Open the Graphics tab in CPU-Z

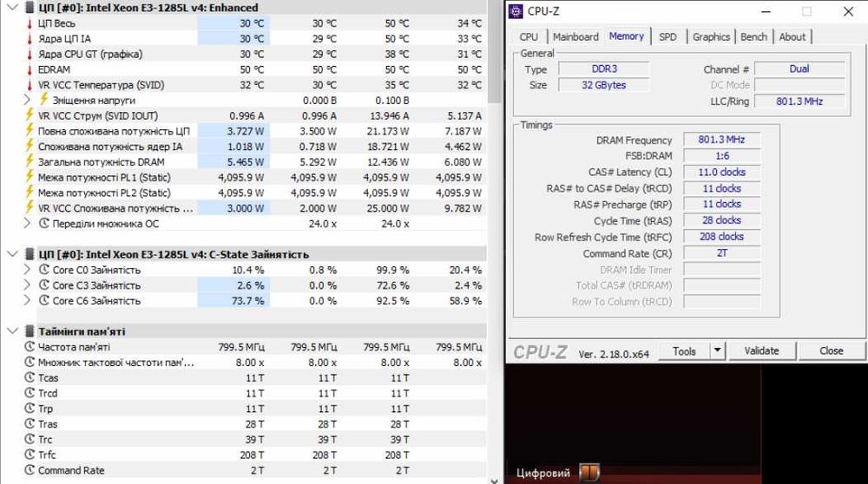711,37
